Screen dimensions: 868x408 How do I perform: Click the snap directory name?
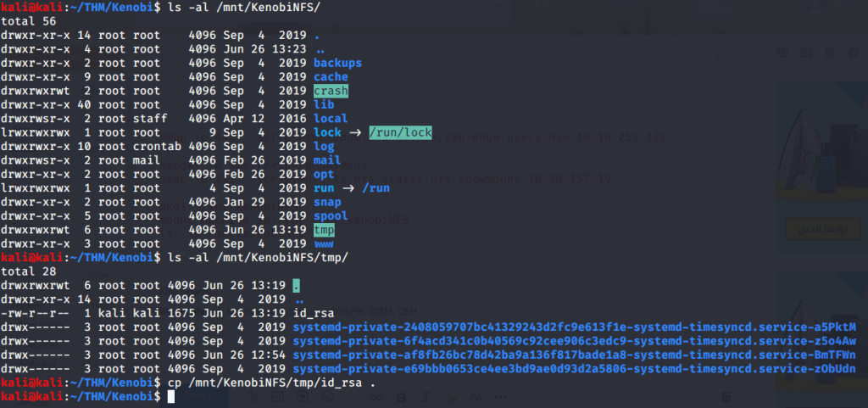(327, 202)
